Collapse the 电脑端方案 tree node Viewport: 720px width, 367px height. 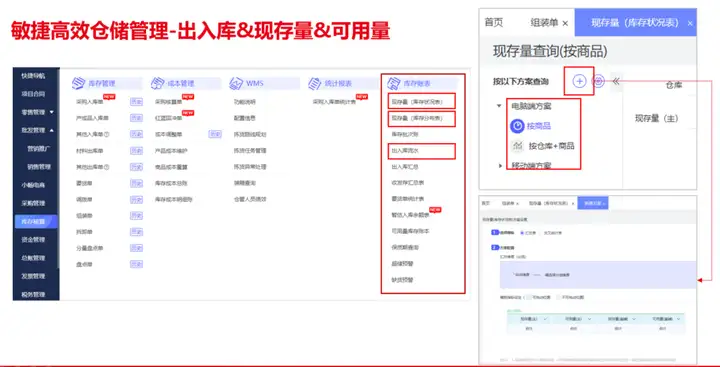point(499,106)
